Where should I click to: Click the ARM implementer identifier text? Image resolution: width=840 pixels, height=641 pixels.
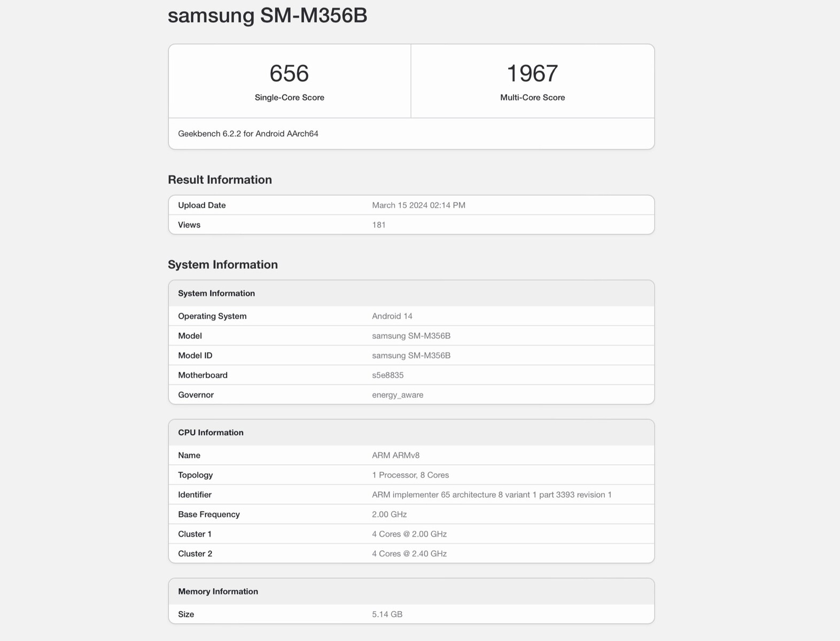pos(492,495)
